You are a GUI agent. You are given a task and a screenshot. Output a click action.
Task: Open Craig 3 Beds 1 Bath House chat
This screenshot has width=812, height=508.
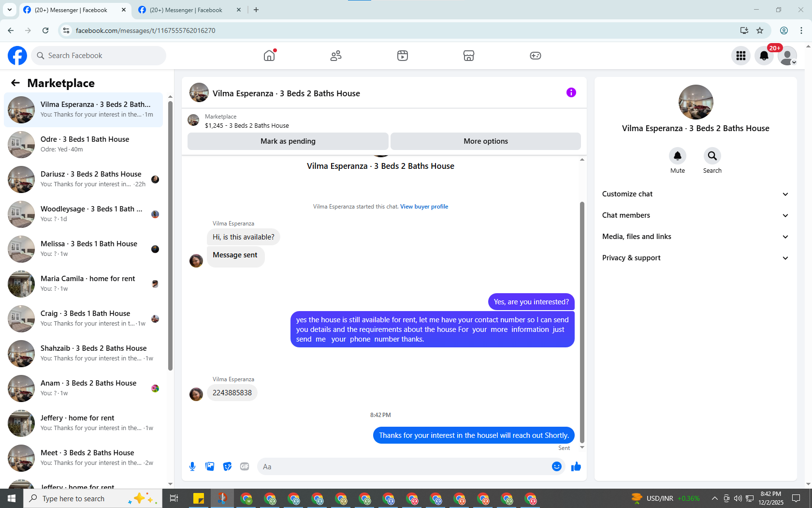coord(84,319)
